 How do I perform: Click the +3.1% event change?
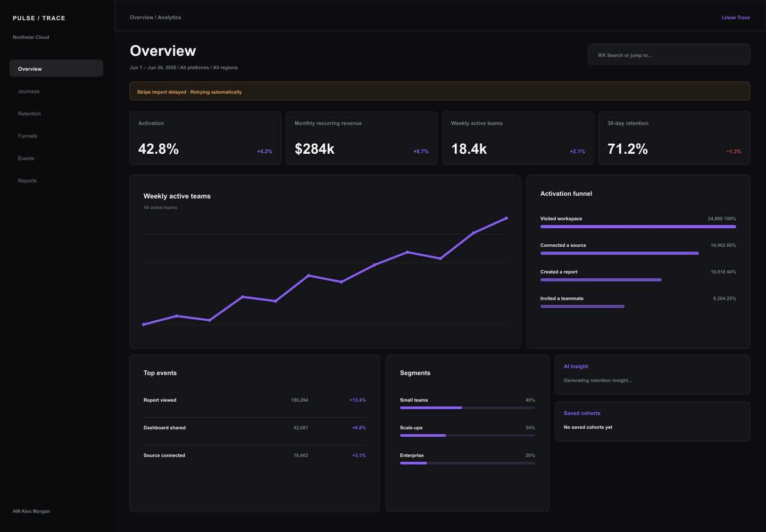click(x=359, y=455)
